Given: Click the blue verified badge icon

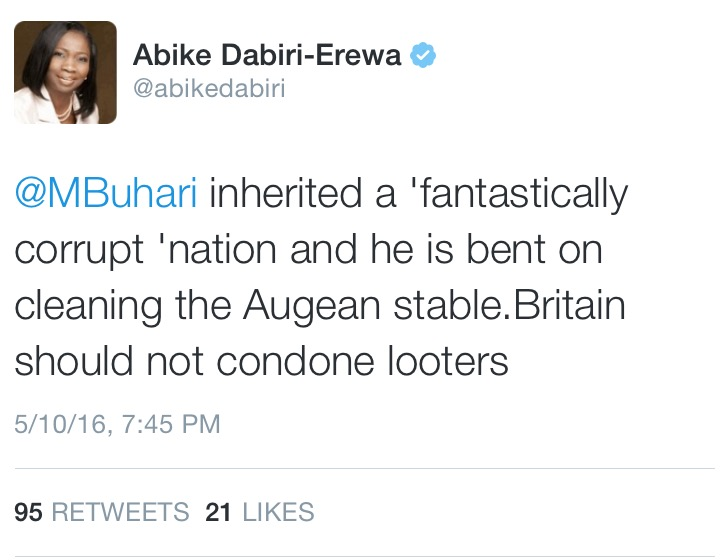Looking at the screenshot, I should click(x=423, y=55).
